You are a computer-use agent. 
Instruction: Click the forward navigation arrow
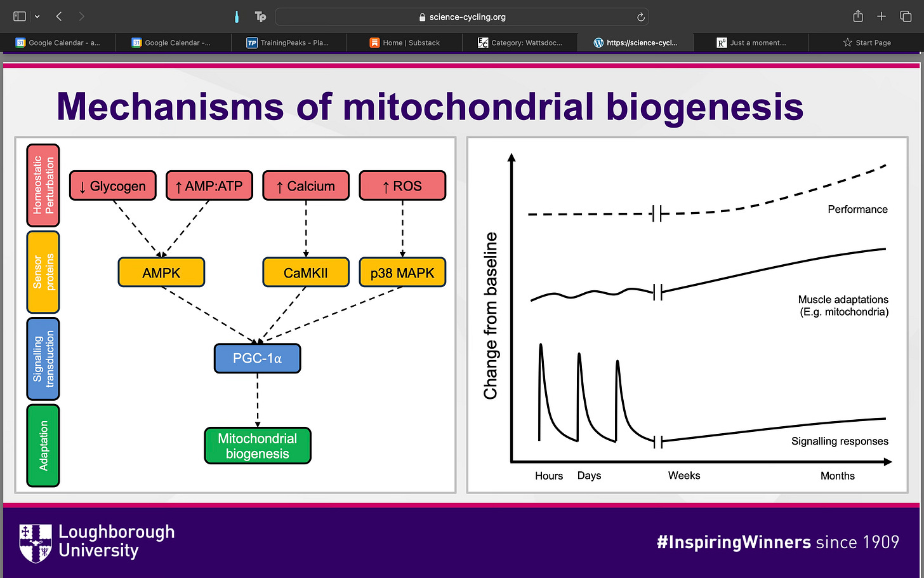[x=81, y=17]
